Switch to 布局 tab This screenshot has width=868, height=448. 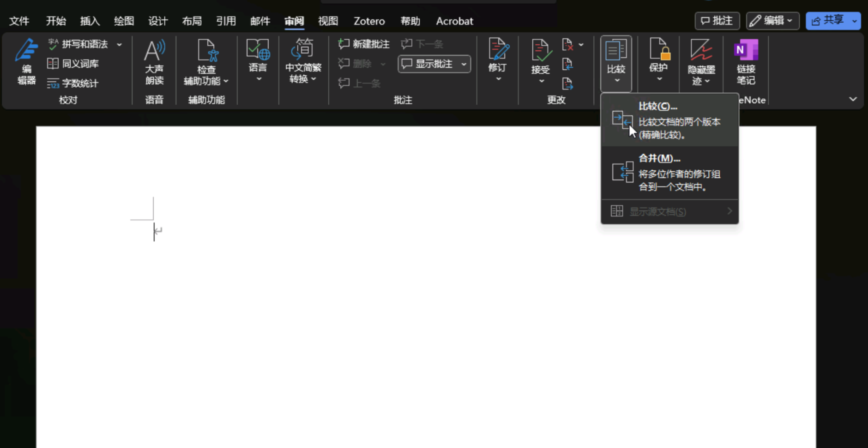[x=192, y=21]
